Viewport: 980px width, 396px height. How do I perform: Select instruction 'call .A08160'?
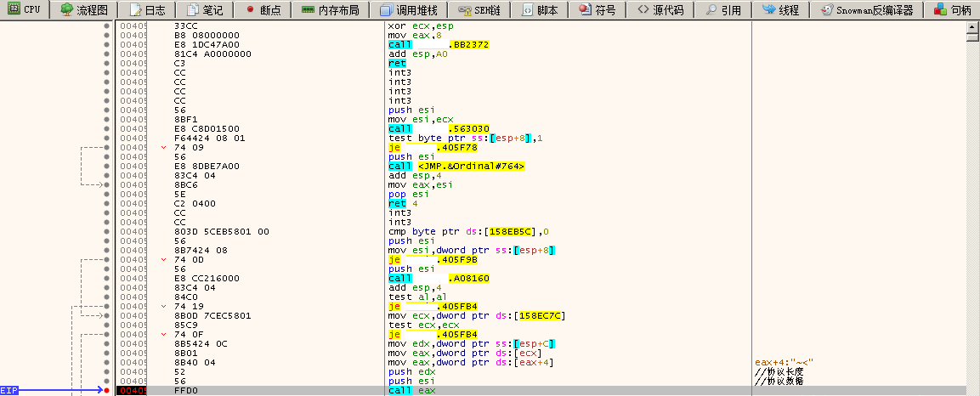click(x=438, y=279)
